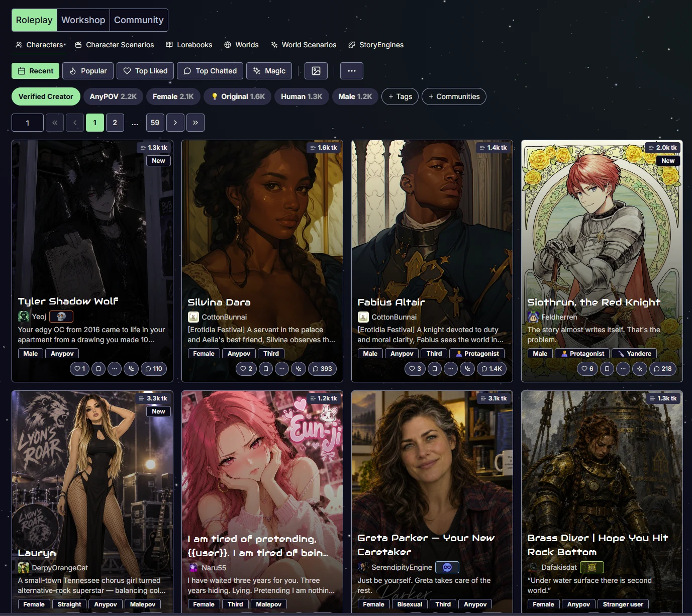Viewport: 692px width, 616px height.
Task: Sort by Top Liked
Action: [145, 71]
